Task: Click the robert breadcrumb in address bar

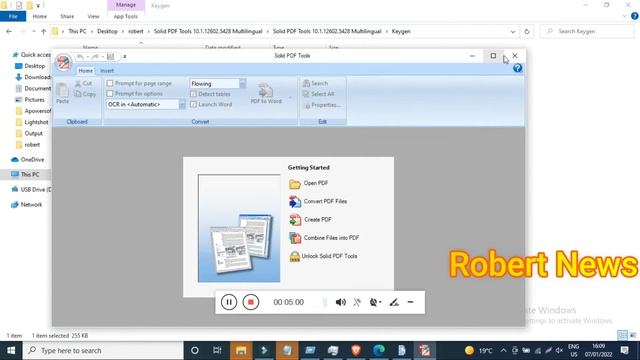Action: pos(136,31)
